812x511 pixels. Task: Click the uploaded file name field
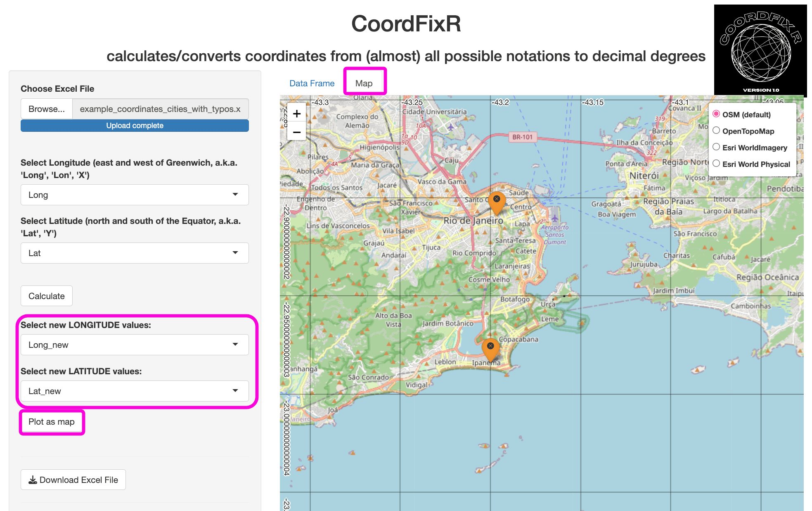coord(161,109)
